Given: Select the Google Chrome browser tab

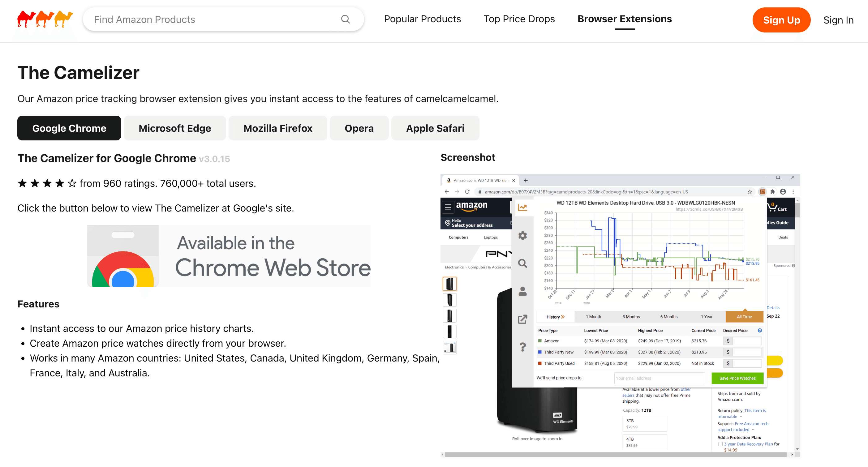Looking at the screenshot, I should (69, 128).
